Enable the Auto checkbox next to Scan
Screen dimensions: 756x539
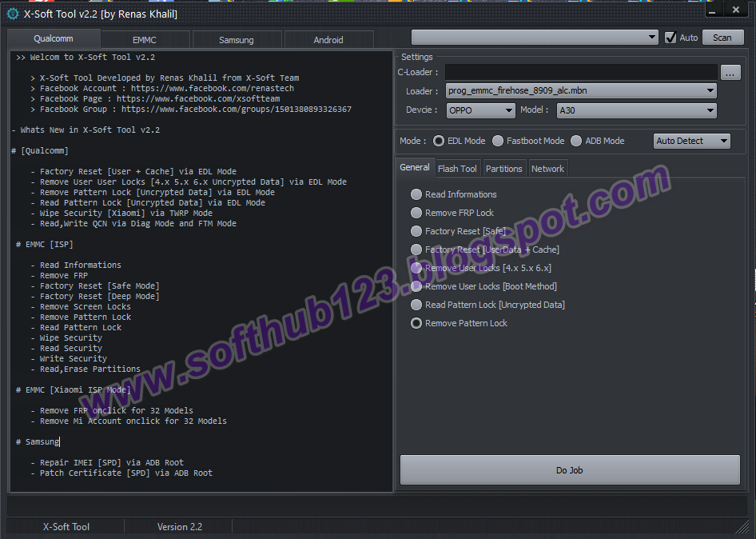668,37
